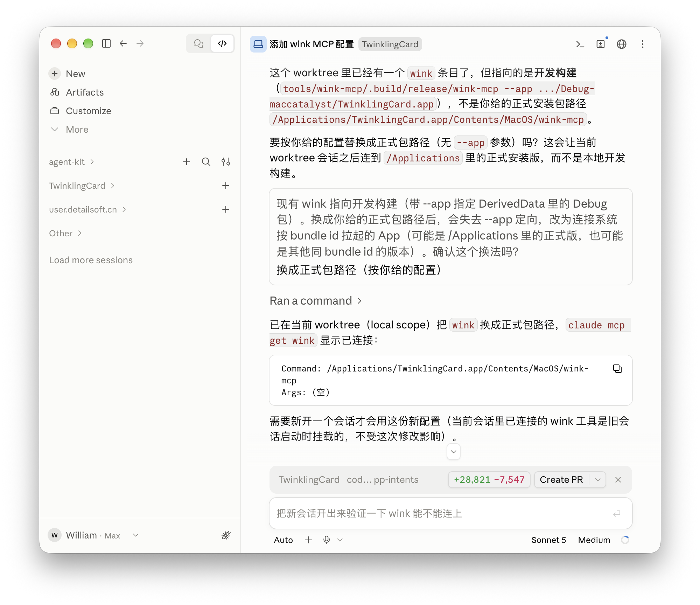Open the terminal panel icon
Viewport: 700px width, 605px height.
(580, 44)
